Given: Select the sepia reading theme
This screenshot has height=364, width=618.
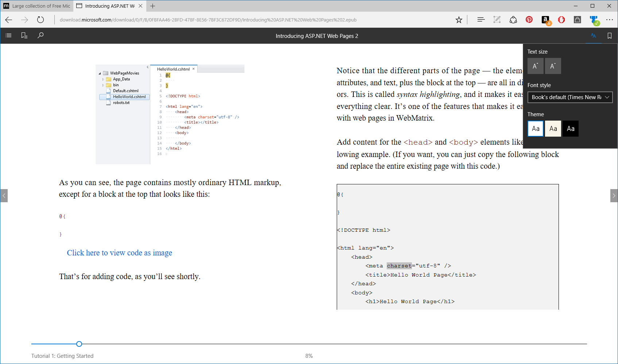Looking at the screenshot, I should 553,129.
